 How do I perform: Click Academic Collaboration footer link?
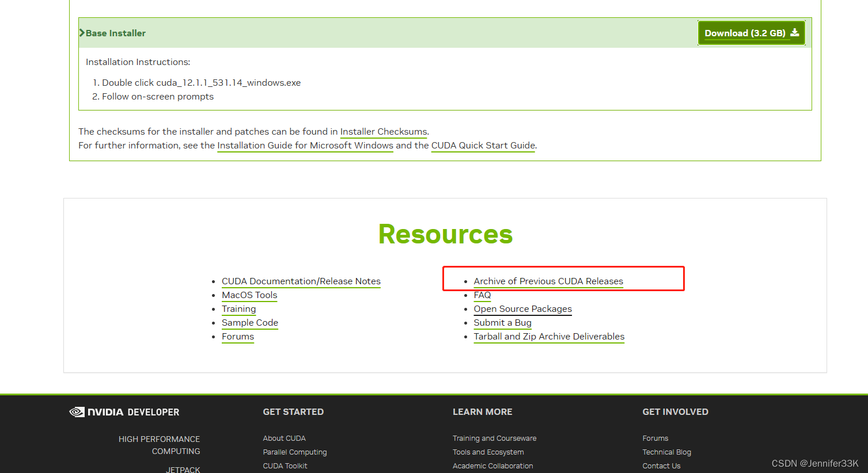[x=493, y=466]
